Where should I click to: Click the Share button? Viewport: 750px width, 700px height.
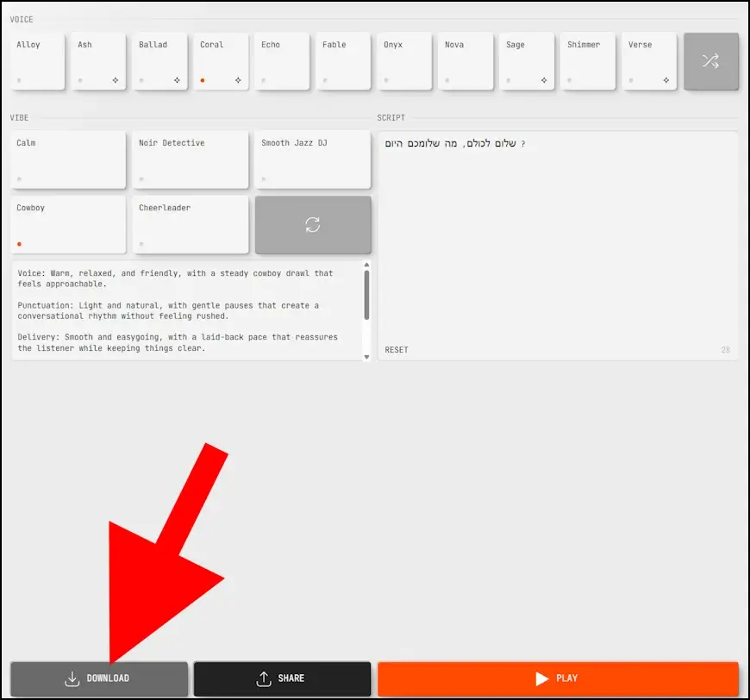pos(282,678)
